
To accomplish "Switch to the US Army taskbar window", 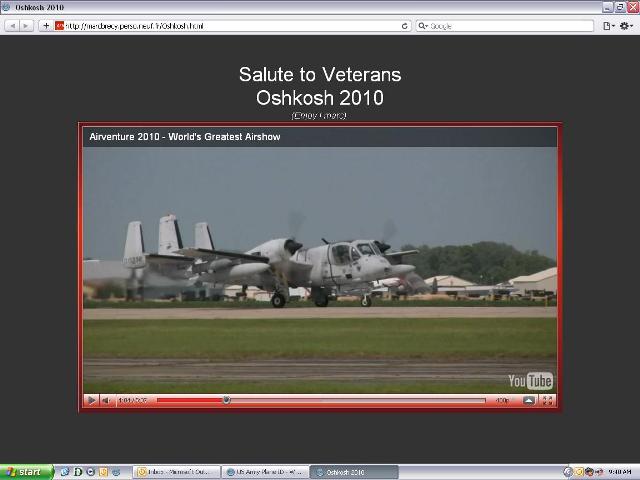I will coord(264,472).
